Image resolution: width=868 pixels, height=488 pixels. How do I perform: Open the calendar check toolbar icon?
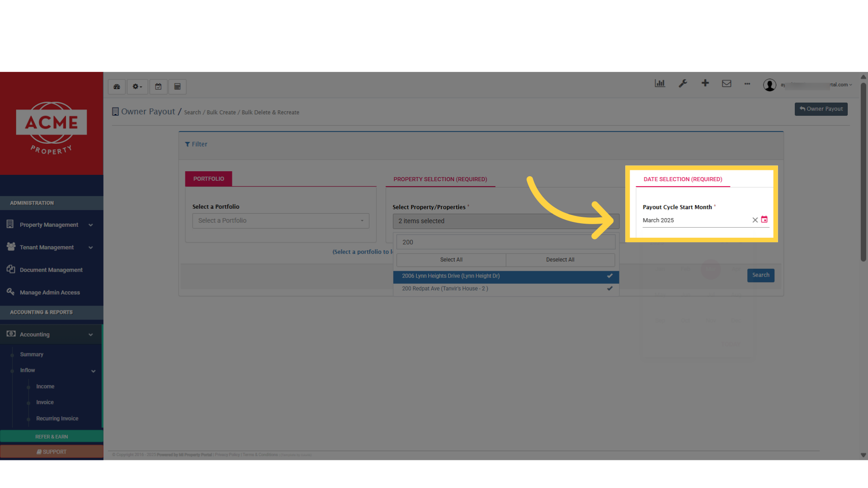tap(158, 87)
